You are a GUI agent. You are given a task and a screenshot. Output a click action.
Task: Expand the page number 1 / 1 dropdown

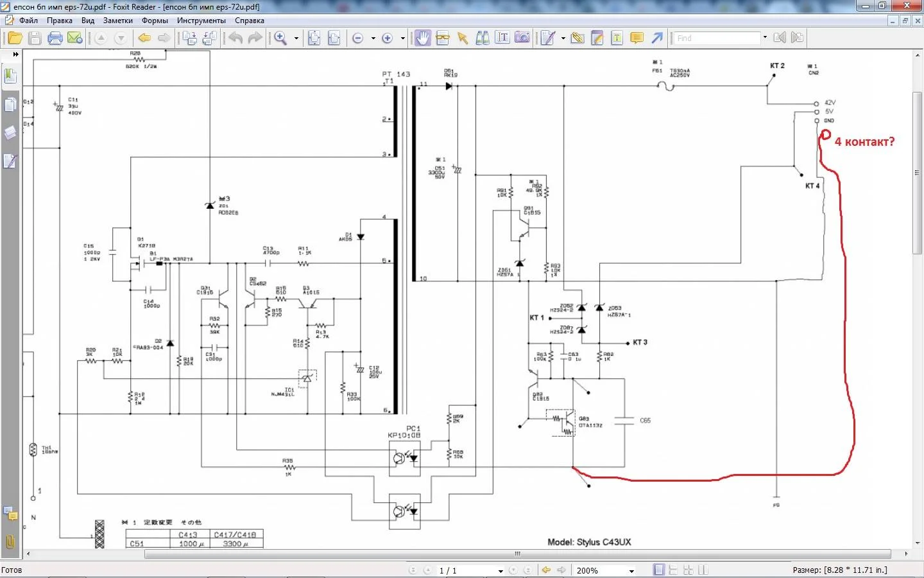click(501, 571)
